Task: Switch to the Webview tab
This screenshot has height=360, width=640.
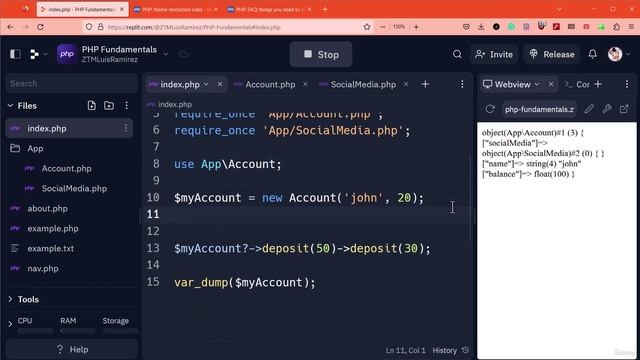Action: pyautogui.click(x=512, y=84)
